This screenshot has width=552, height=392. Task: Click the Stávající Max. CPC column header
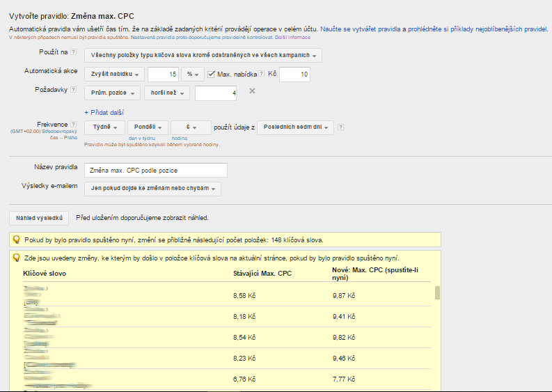click(262, 274)
